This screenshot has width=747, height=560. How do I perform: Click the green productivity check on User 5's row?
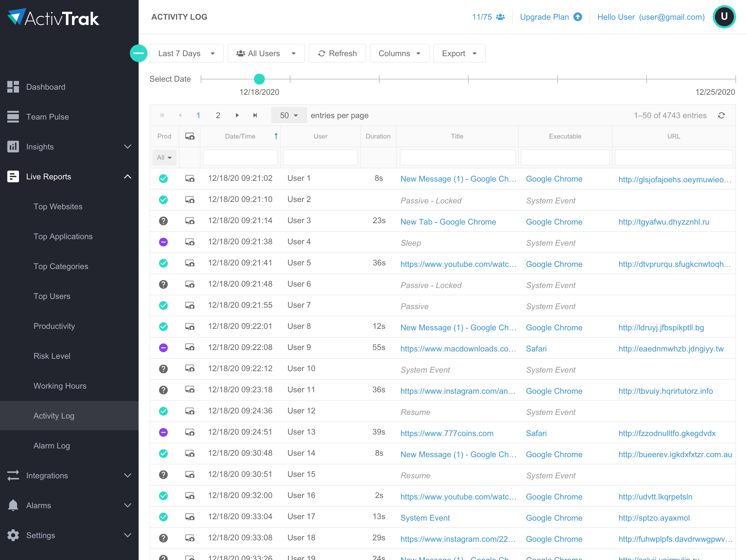(163, 263)
